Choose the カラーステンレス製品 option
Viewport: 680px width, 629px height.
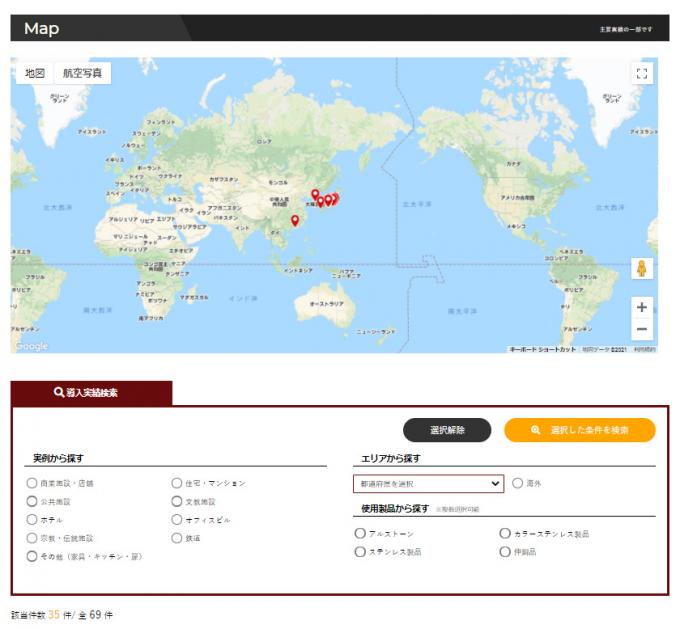pyautogui.click(x=504, y=534)
